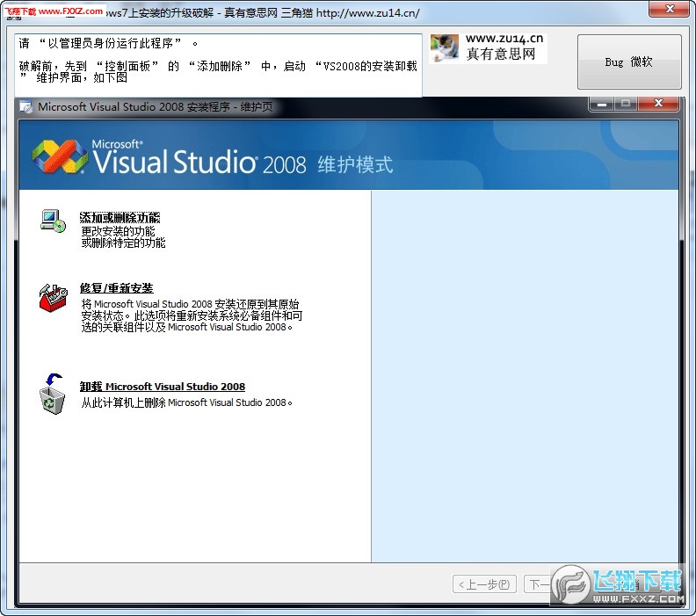
Task: Click the add or remove features computer icon
Action: click(x=53, y=221)
